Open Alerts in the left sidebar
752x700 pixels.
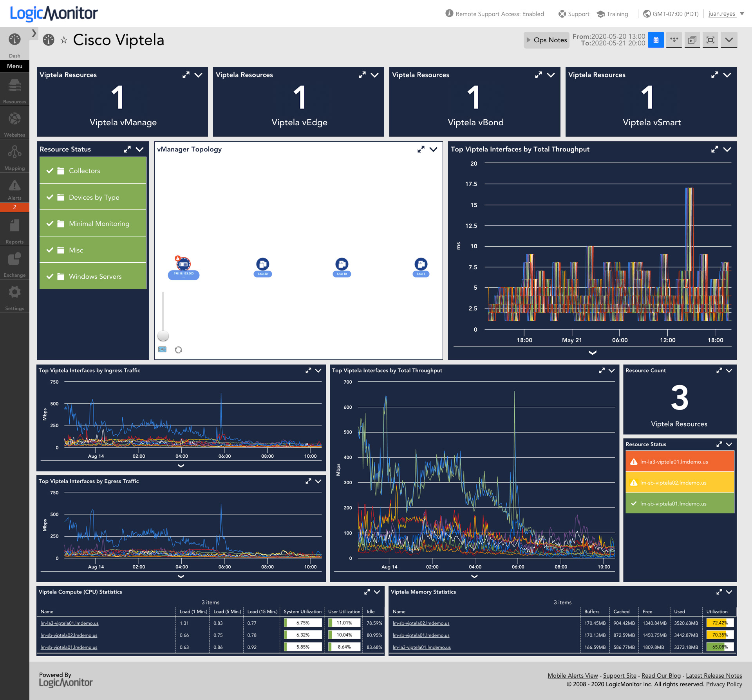(x=14, y=190)
